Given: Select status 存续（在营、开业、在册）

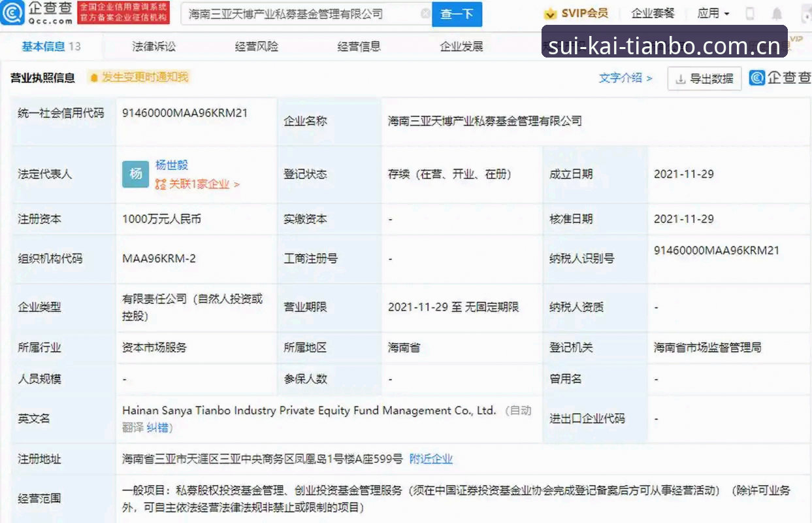Looking at the screenshot, I should [x=450, y=174].
